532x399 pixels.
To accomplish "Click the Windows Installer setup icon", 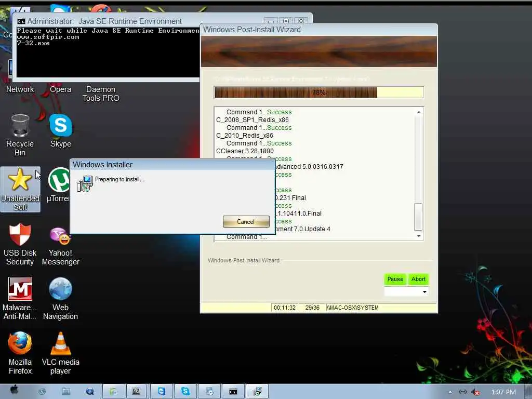I will pyautogui.click(x=85, y=183).
